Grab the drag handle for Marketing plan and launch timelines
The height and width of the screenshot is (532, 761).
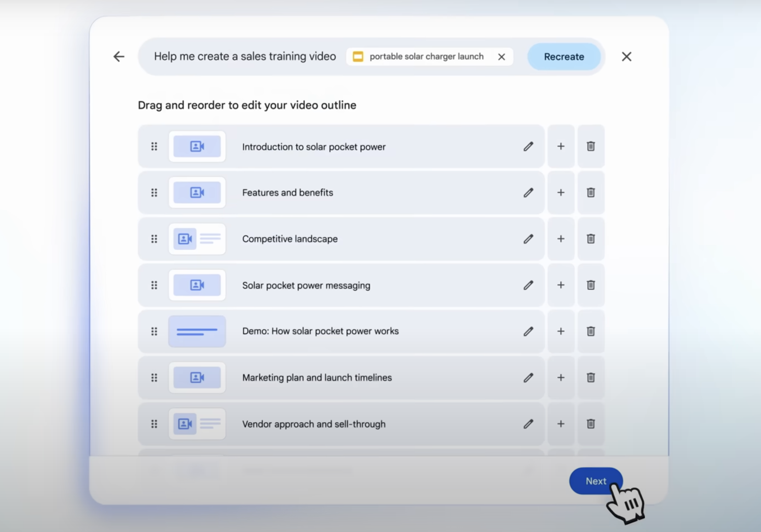(x=154, y=378)
